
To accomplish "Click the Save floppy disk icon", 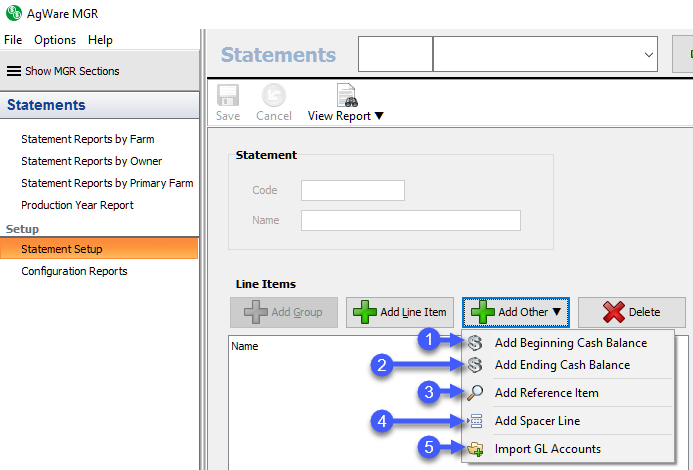I will [x=228, y=95].
